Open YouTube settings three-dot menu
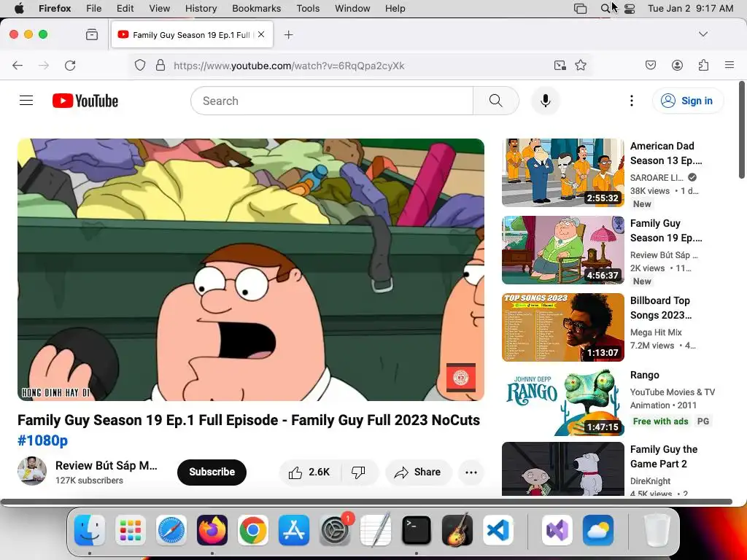The height and width of the screenshot is (560, 747). [631, 101]
